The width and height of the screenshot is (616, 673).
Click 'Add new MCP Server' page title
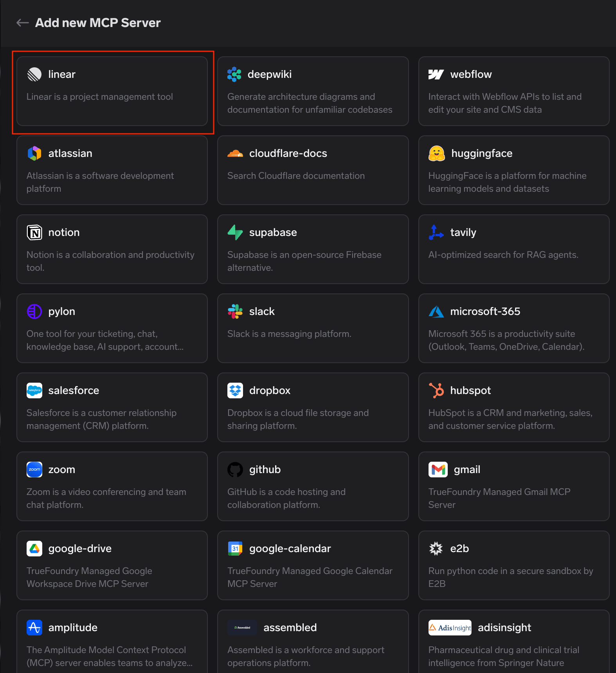click(x=98, y=23)
